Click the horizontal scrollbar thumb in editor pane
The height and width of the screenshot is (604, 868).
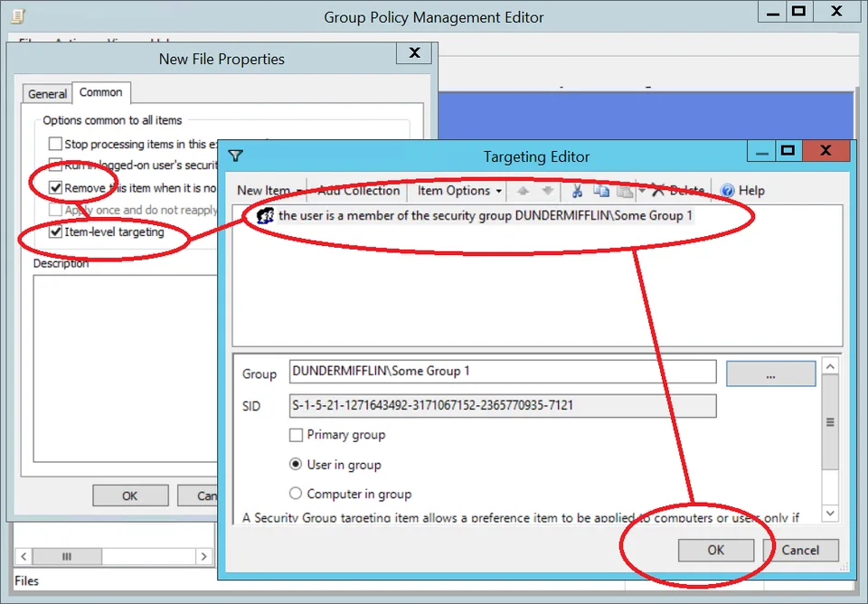click(67, 556)
